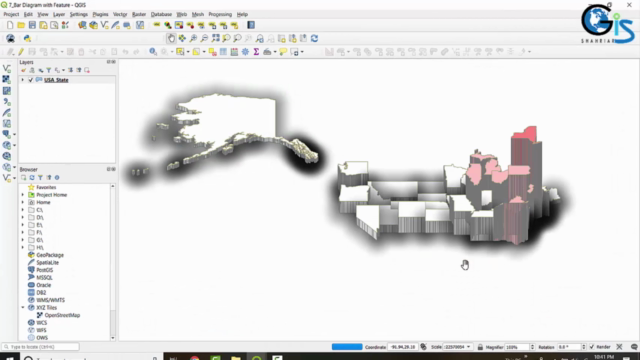This screenshot has height=360, width=640.
Task: Save project using the floppy disk icon
Action: click(x=32, y=25)
